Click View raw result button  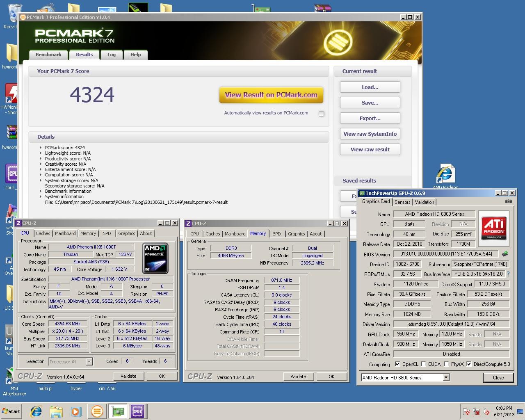pyautogui.click(x=370, y=150)
